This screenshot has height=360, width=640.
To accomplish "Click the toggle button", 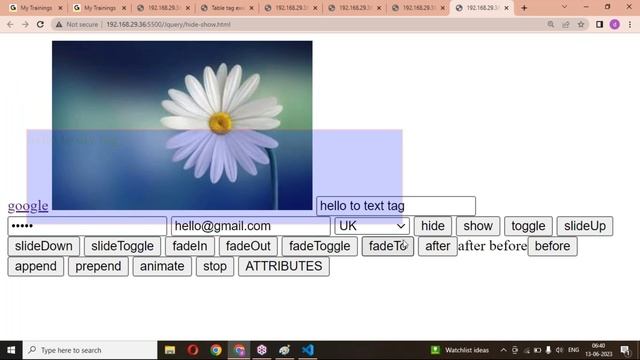I will [528, 226].
